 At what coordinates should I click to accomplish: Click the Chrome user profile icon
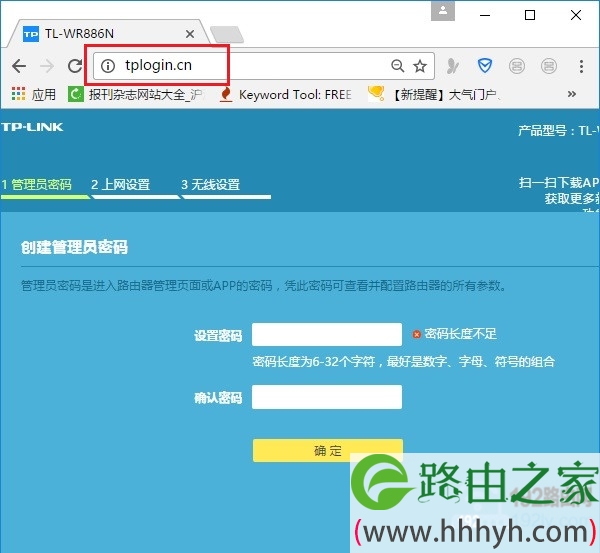(x=443, y=11)
